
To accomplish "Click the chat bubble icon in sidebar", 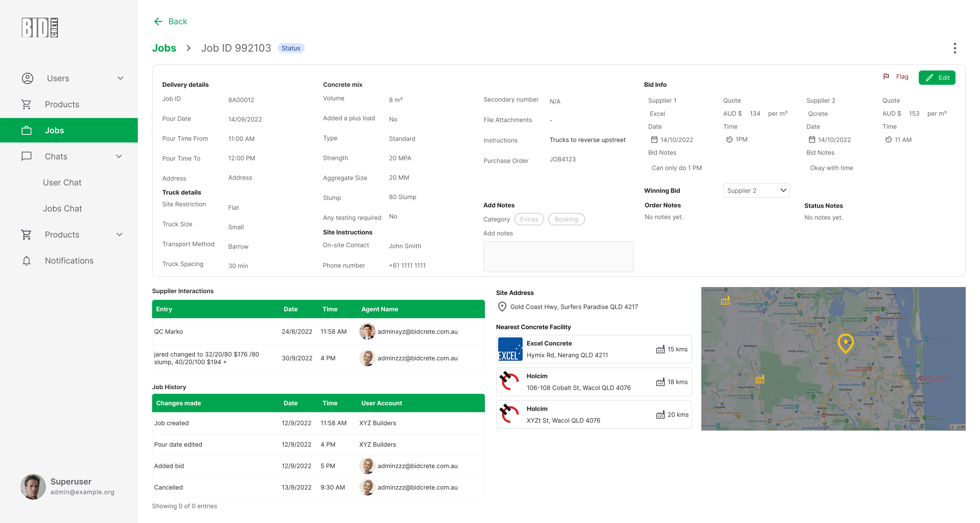I will [x=27, y=156].
